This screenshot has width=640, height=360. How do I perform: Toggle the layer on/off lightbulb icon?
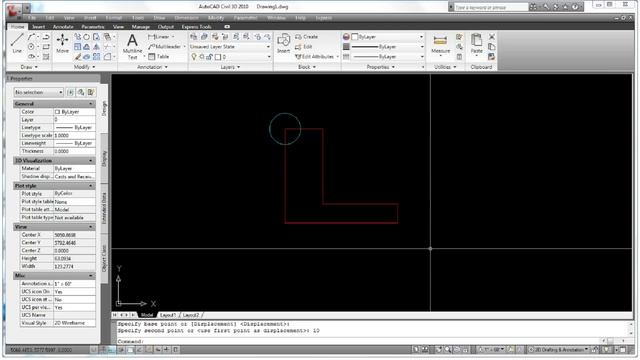pyautogui.click(x=194, y=57)
